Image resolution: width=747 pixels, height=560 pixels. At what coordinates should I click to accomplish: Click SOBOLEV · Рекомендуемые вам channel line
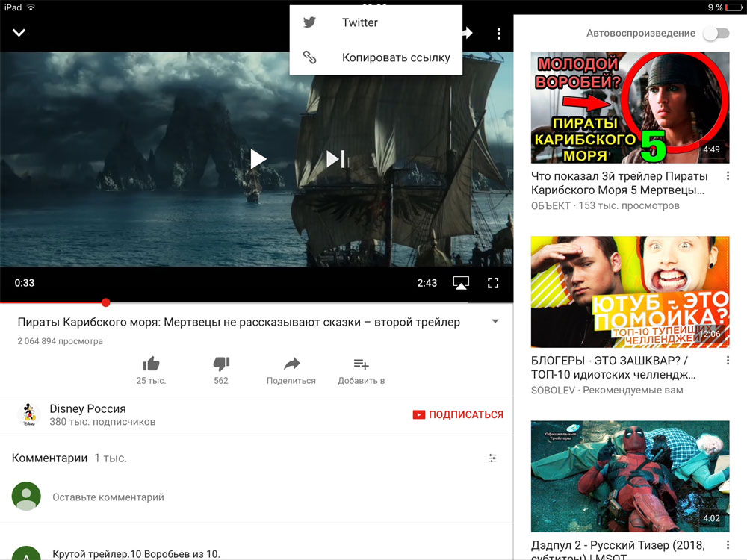607,390
